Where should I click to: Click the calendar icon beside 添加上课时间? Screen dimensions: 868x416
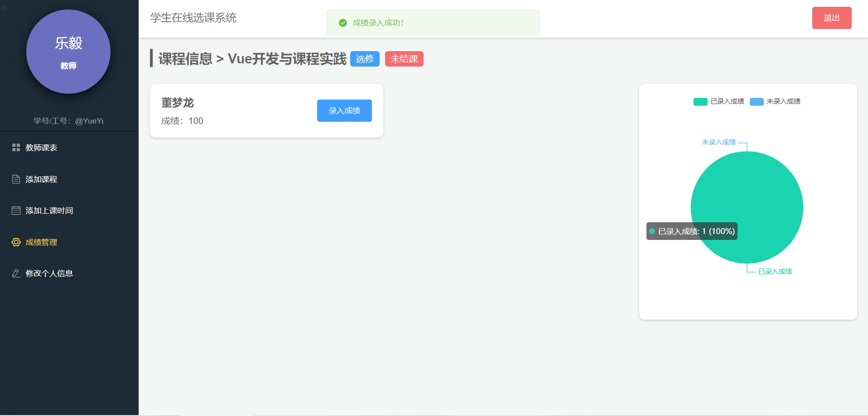click(16, 210)
